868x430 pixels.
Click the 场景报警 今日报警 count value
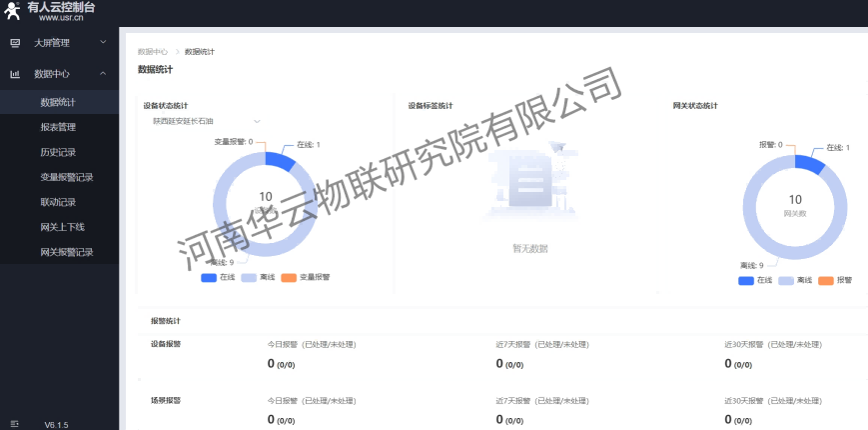tap(282, 420)
